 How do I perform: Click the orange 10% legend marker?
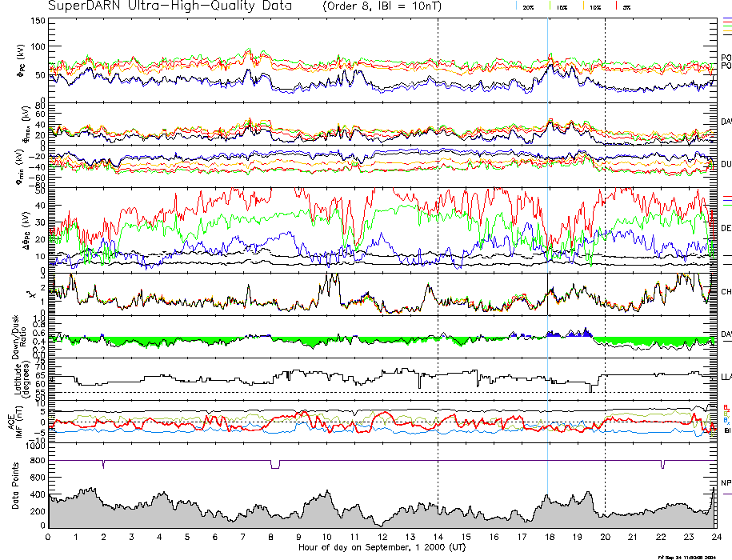tap(584, 6)
